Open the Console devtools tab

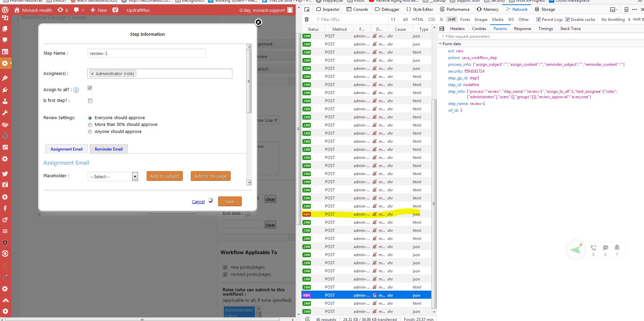coord(357,9)
